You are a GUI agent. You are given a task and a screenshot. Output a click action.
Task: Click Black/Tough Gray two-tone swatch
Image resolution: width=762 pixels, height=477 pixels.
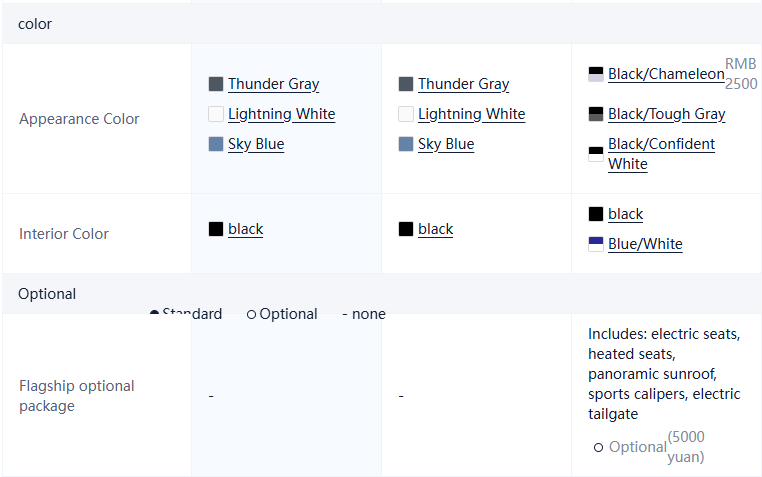pos(596,114)
